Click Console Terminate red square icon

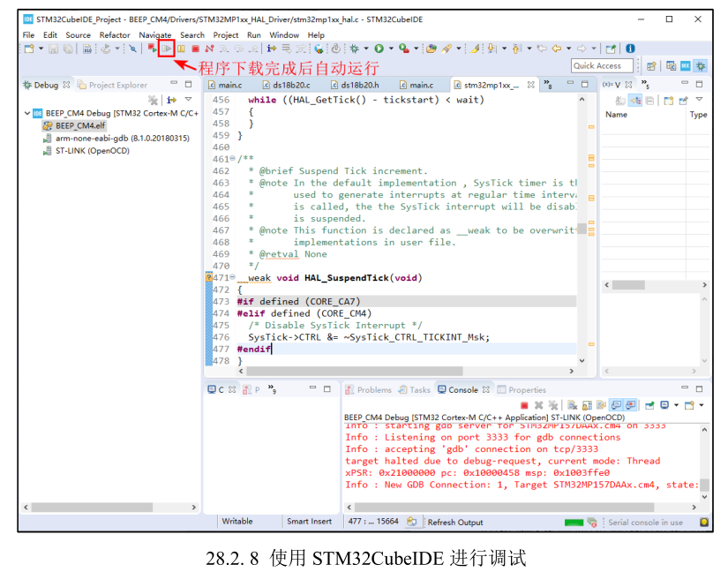point(524,405)
